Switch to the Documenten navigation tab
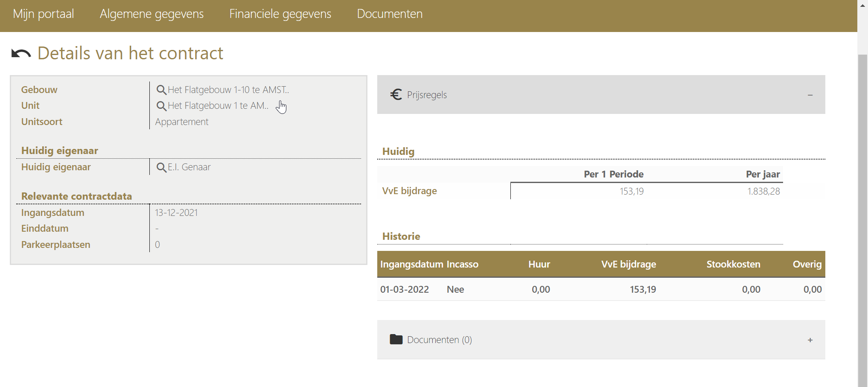This screenshot has width=868, height=387. (389, 14)
